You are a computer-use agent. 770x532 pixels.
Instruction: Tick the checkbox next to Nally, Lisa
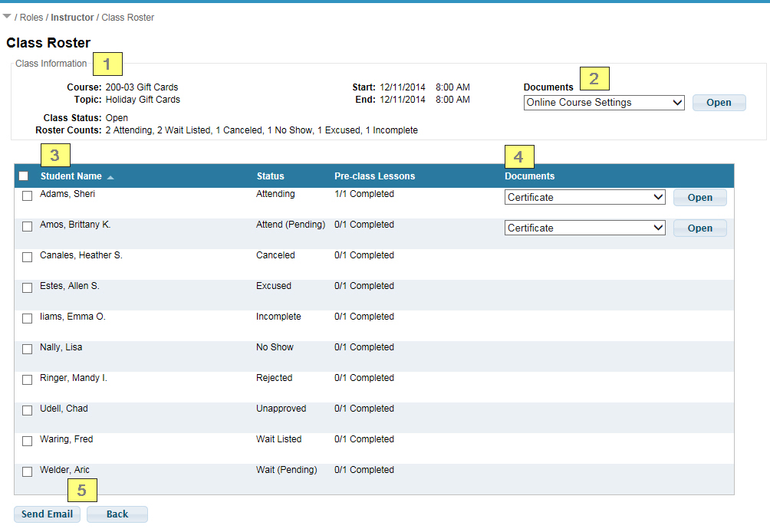point(28,349)
